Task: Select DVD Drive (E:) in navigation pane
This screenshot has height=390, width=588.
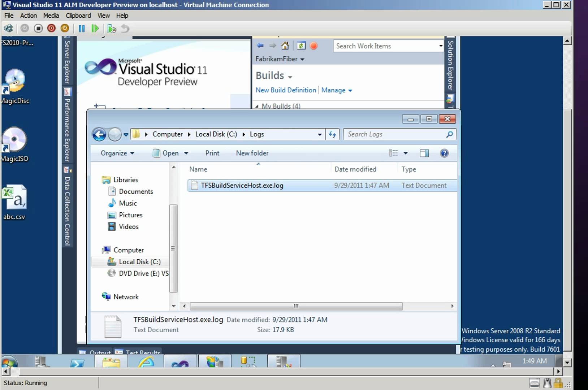Action: pos(138,273)
